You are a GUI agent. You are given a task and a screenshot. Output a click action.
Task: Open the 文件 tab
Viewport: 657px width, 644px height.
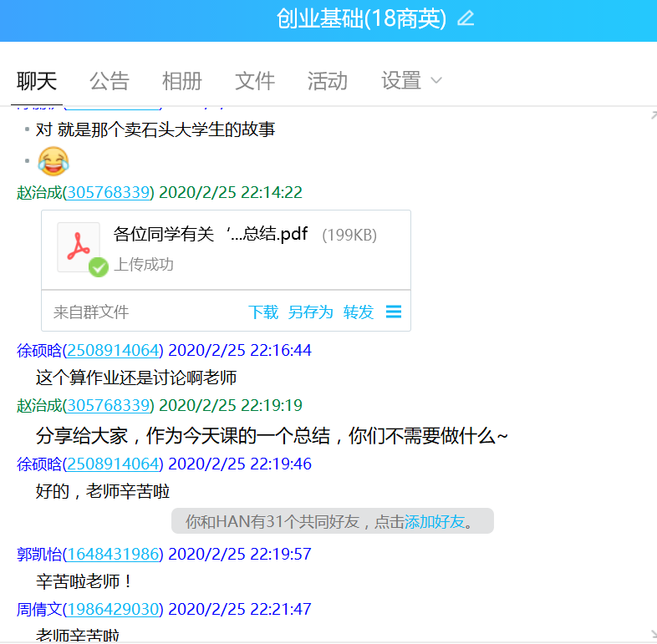[255, 81]
